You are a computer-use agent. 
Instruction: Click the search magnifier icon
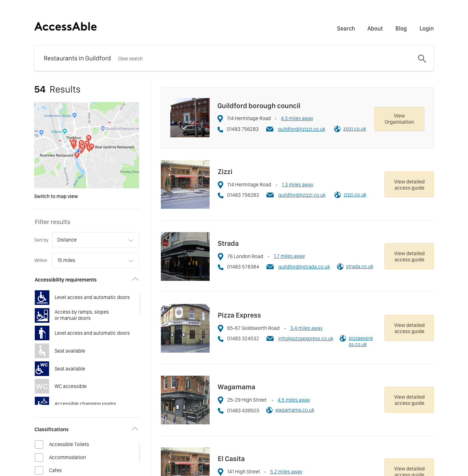point(422,58)
